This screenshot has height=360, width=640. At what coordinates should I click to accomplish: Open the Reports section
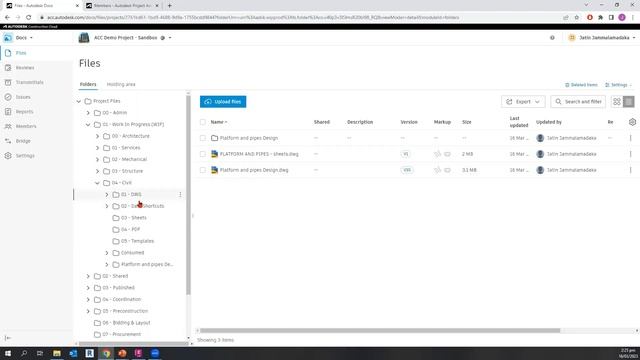click(24, 111)
